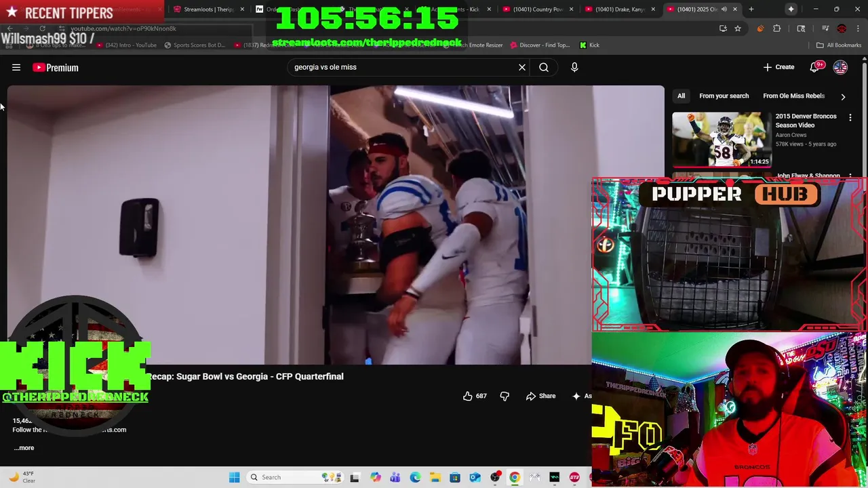Screen dimensions: 868x488
Task: Open the Create menu
Action: (778, 67)
